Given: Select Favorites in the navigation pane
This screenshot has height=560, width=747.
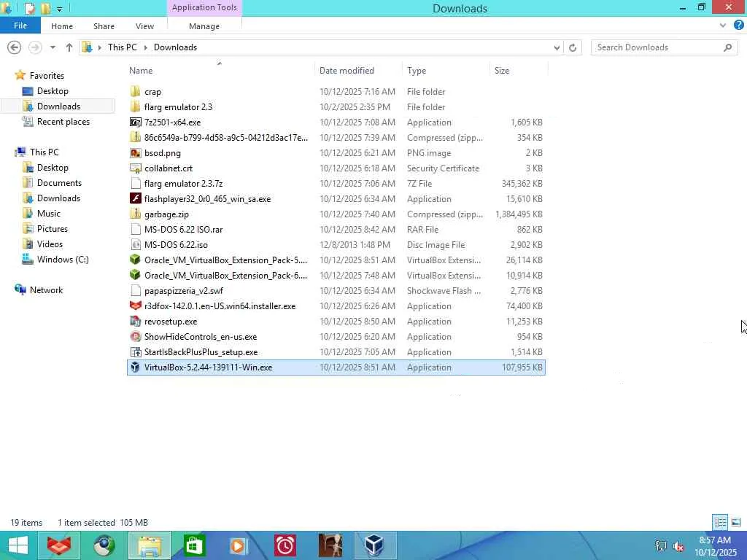Looking at the screenshot, I should click(46, 76).
